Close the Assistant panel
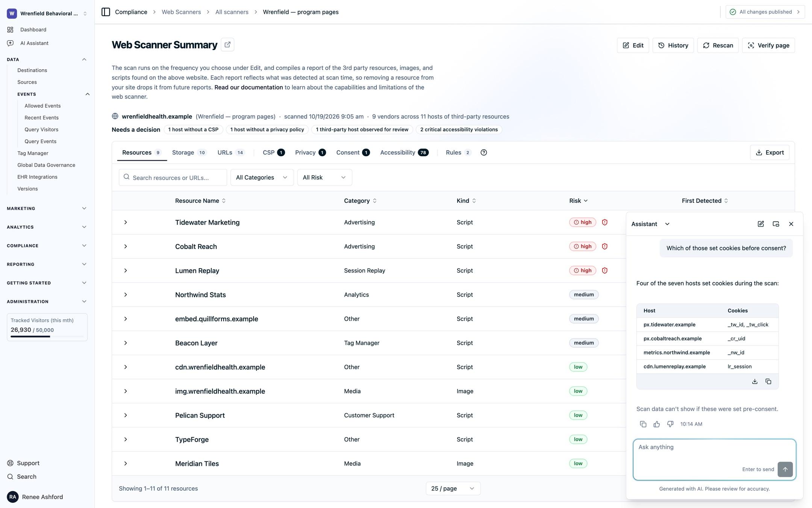Viewport: 812px width, 508px height. 791,224
